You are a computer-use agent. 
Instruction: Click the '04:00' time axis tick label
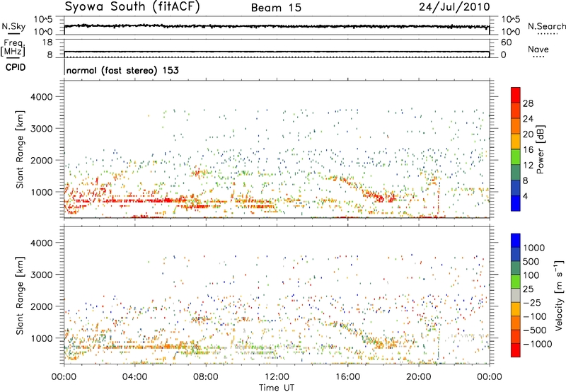(134, 377)
